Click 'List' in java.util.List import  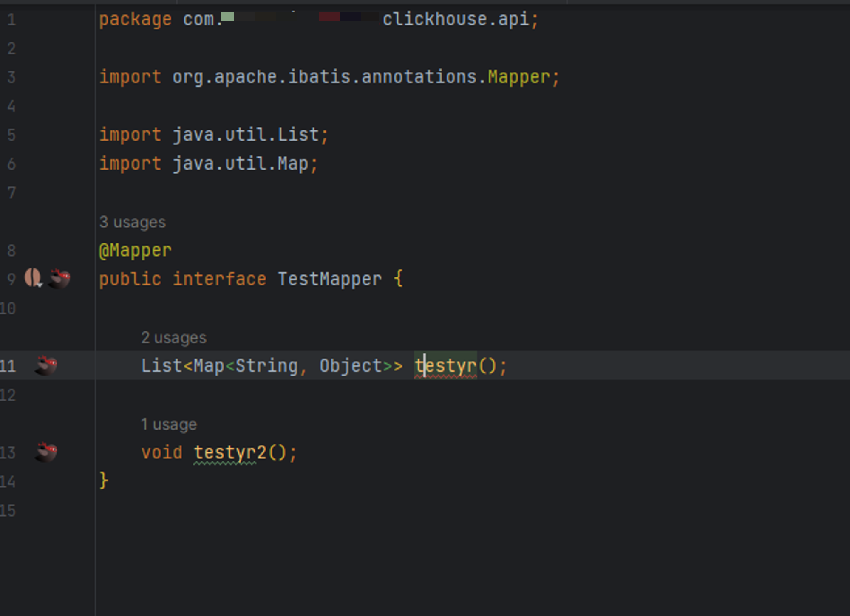[298, 135]
